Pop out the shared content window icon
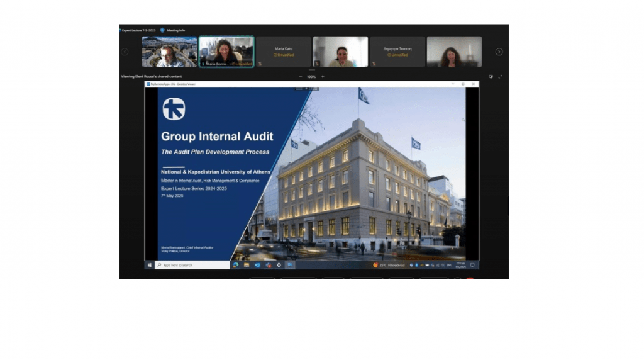The width and height of the screenshot is (644, 360). [491, 77]
